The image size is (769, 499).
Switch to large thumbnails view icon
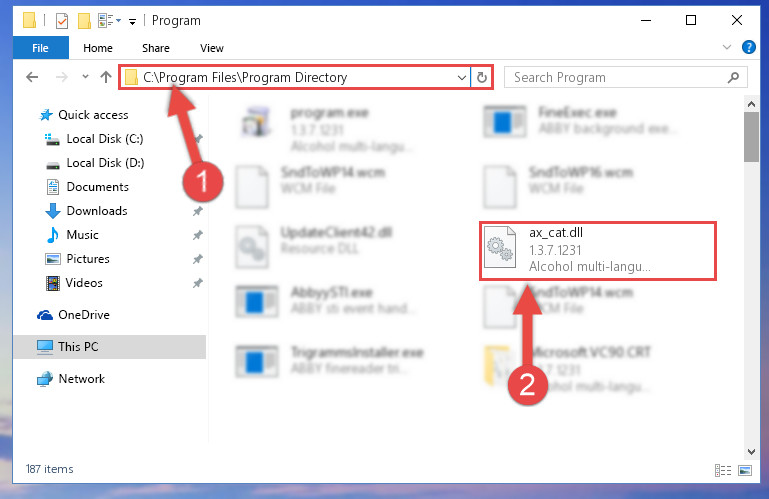(745, 471)
